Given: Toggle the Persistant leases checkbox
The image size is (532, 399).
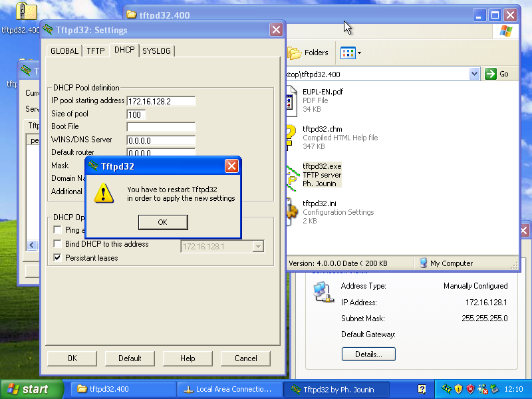Looking at the screenshot, I should [x=57, y=258].
